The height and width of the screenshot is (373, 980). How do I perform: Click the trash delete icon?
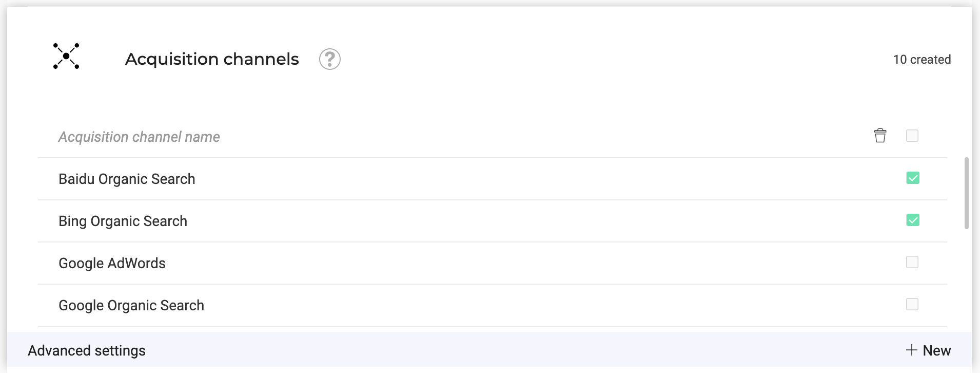880,136
